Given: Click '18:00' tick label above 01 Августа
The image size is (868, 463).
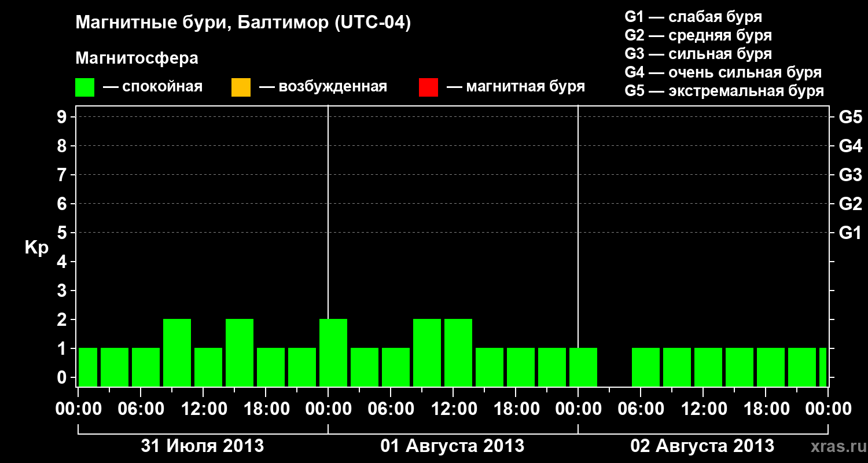Looking at the screenshot, I should tap(516, 409).
